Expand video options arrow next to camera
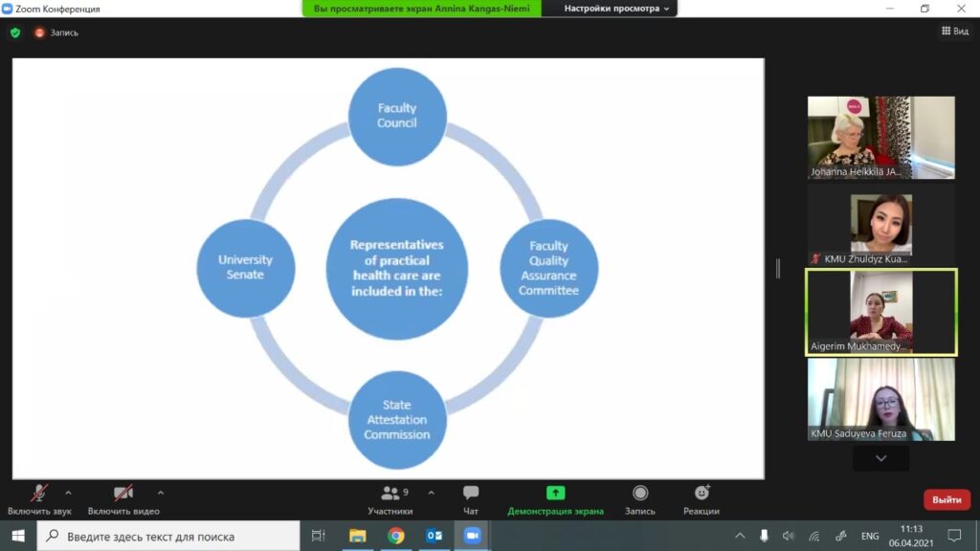 click(x=160, y=494)
